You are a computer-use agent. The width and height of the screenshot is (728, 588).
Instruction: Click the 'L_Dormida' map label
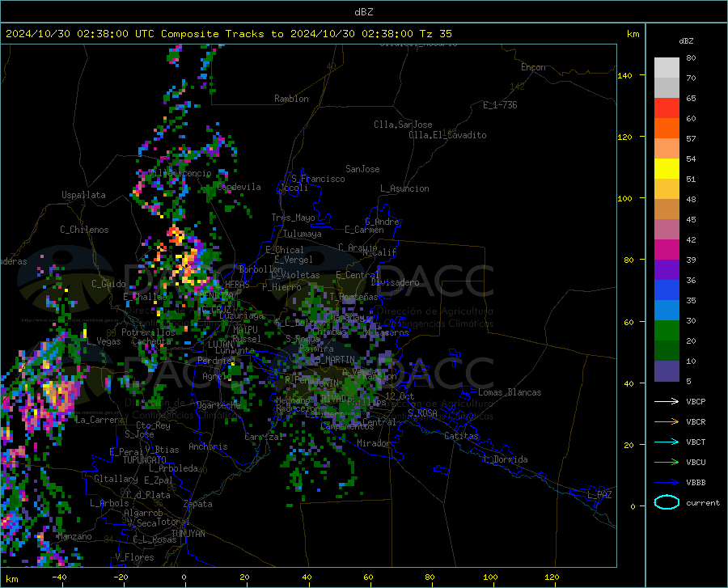tap(505, 459)
